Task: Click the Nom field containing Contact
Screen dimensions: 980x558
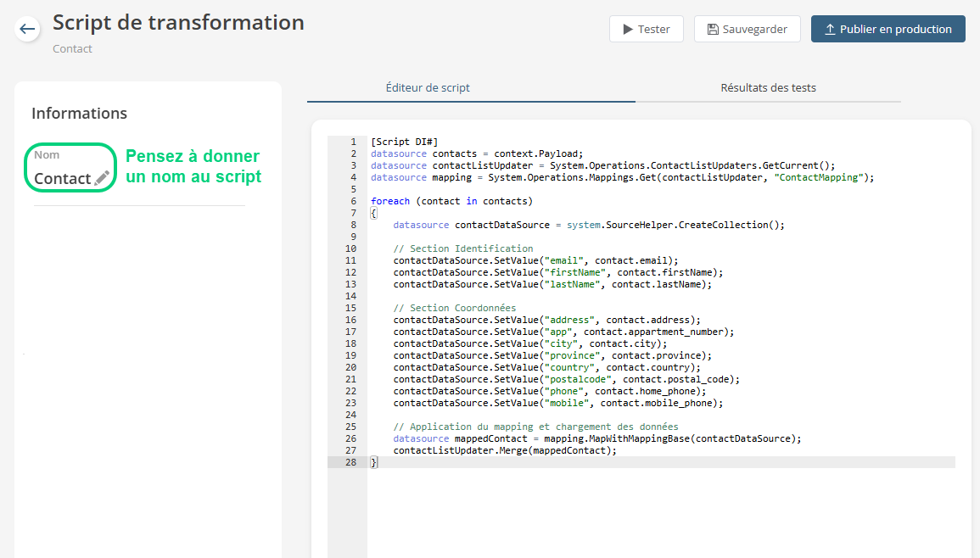Action: tap(70, 167)
